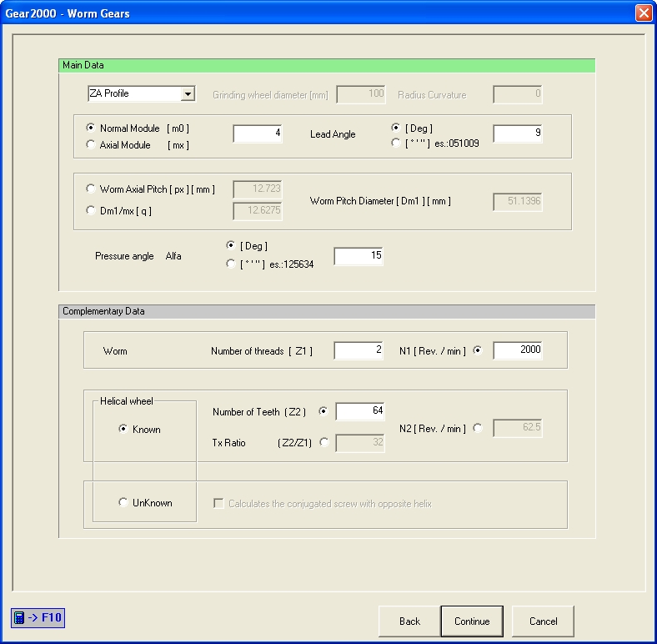Click the Continue button
The image size is (657, 644).
point(472,621)
